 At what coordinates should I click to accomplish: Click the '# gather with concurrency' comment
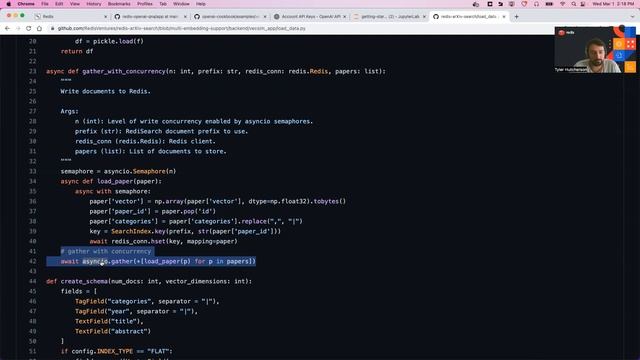point(106,251)
